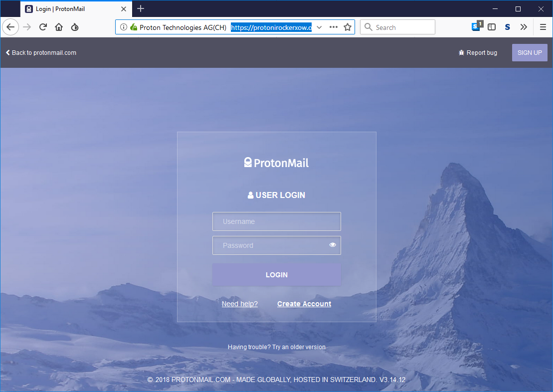Click the Proton Technologies AG(CH) identity label

click(183, 27)
